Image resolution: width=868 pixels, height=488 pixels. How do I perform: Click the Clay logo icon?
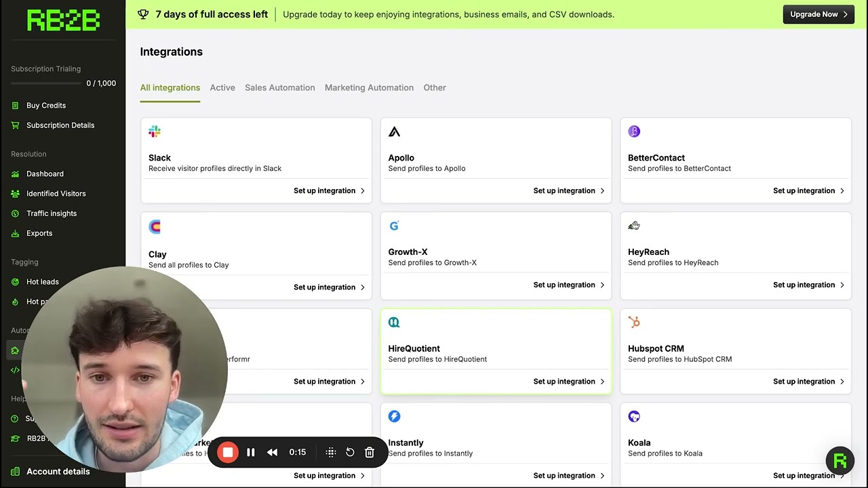click(x=155, y=227)
